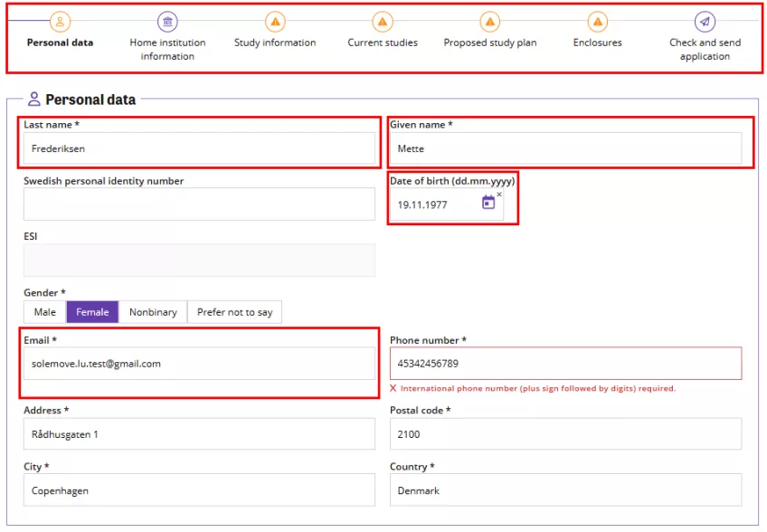The image size is (767, 532).
Task: Click the Current studies warning icon
Action: tap(383, 22)
